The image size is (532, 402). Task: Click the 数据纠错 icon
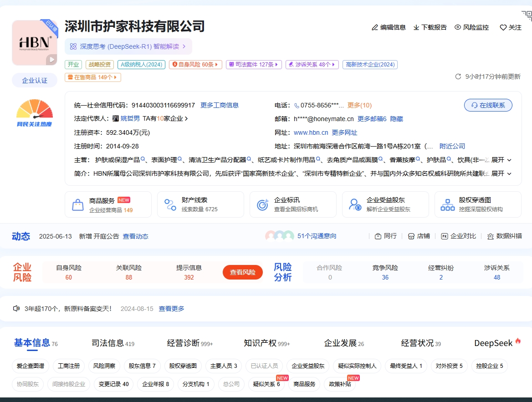tap(490, 236)
